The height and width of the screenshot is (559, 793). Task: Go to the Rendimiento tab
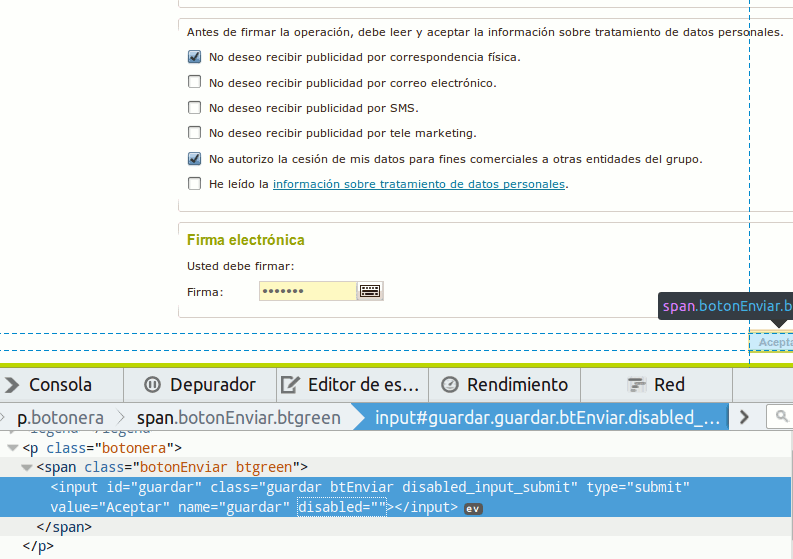pos(505,385)
